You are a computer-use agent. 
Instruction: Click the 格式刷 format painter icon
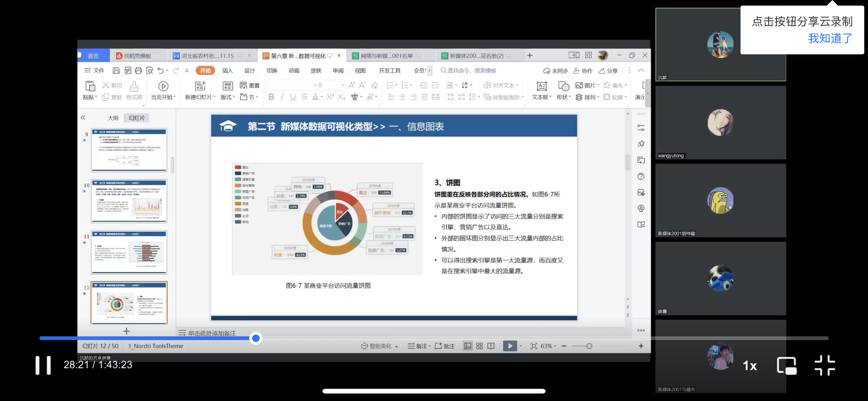pos(134,86)
